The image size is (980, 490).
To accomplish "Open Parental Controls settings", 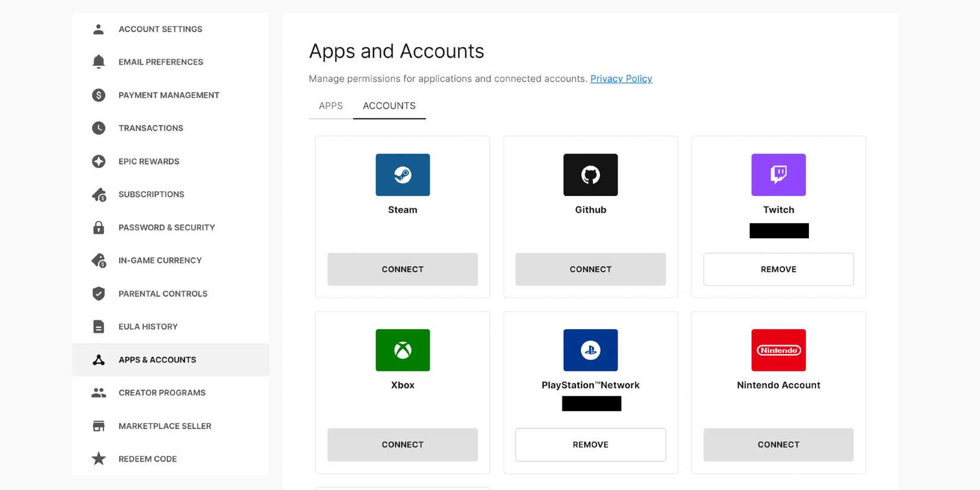I will point(170,293).
